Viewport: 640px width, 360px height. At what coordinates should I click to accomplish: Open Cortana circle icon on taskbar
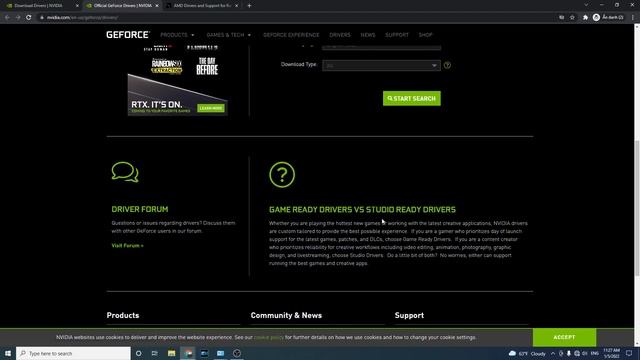click(x=138, y=353)
